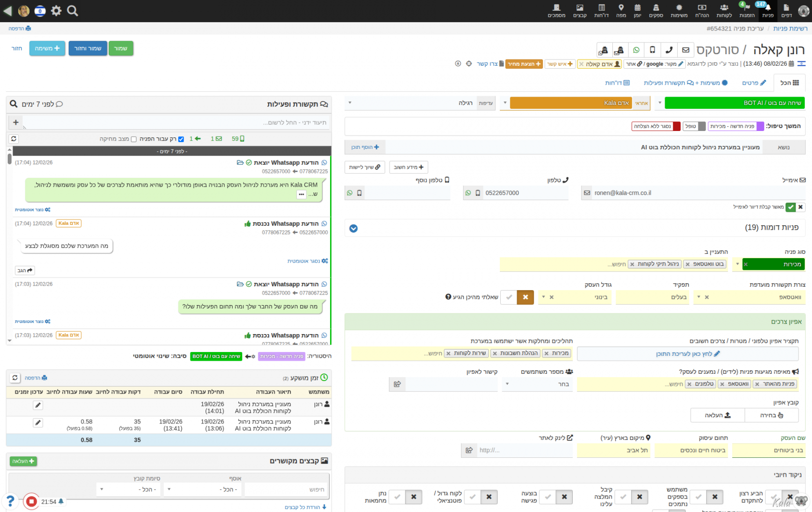Screen dimensions: 812x512
Task: Switch to the 'דו"חות' tab
Action: [617, 83]
